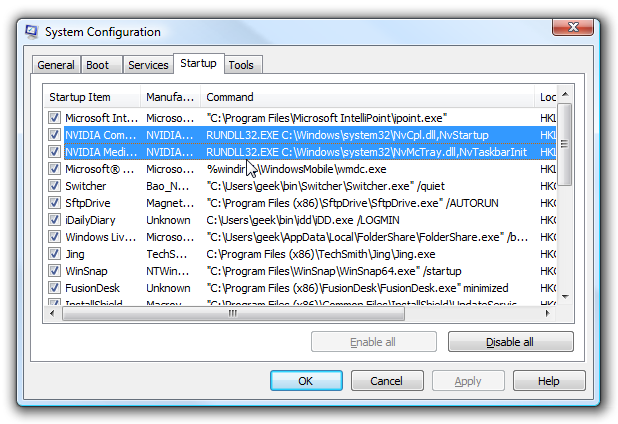
Task: Select the Tools tab
Action: pyautogui.click(x=240, y=65)
